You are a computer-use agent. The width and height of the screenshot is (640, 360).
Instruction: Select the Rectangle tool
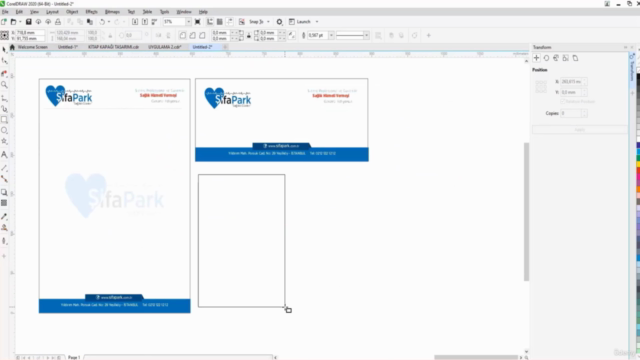[x=4, y=120]
